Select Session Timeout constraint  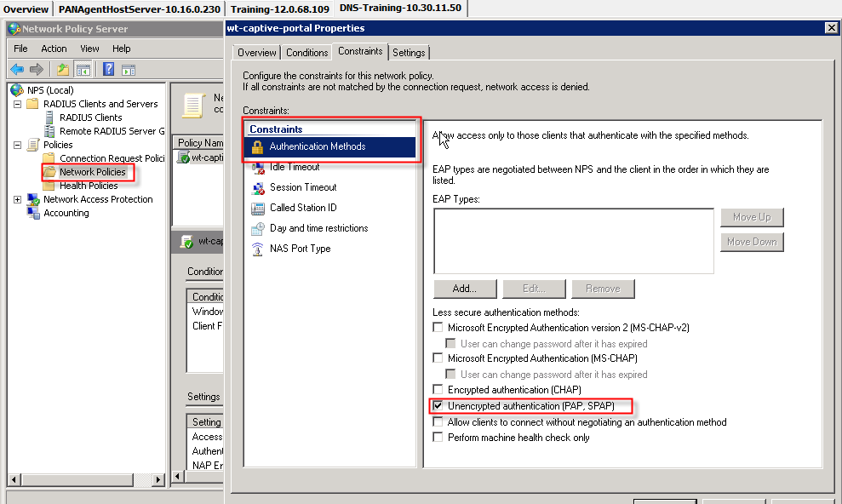click(x=303, y=187)
